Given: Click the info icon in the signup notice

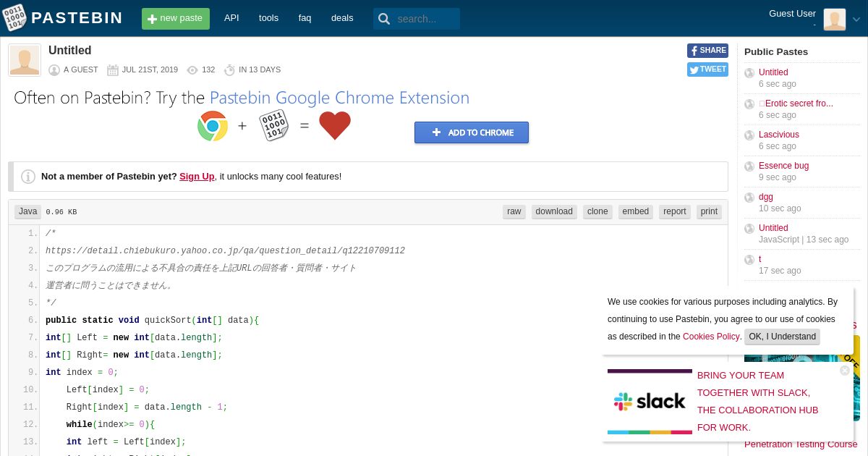Looking at the screenshot, I should click(28, 177).
